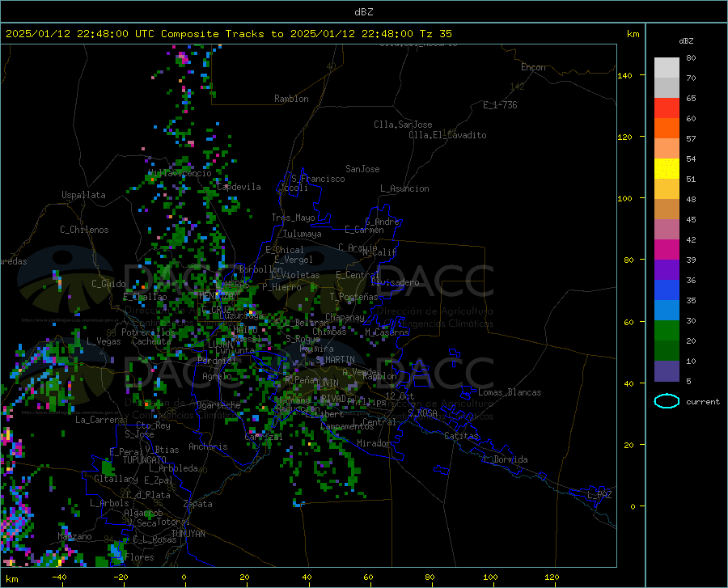Viewport: 728px width, 588px height.
Task: Click the 'L_Asuncion' location label
Action: [404, 188]
